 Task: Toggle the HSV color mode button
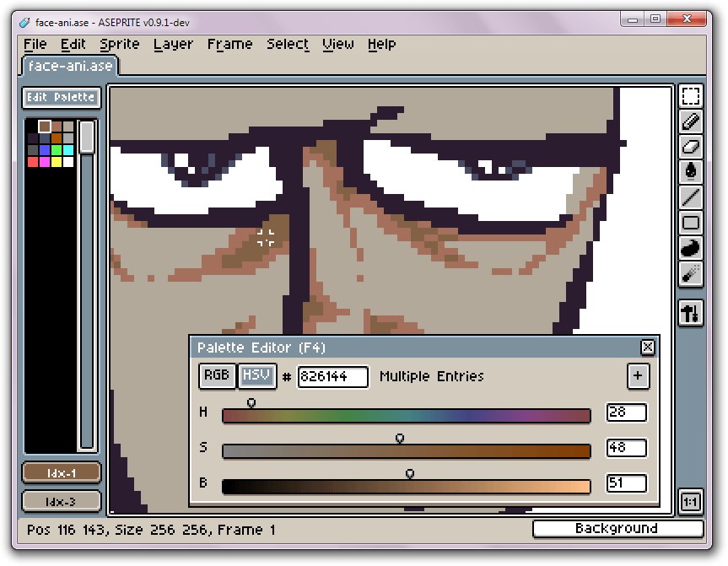pyautogui.click(x=257, y=376)
